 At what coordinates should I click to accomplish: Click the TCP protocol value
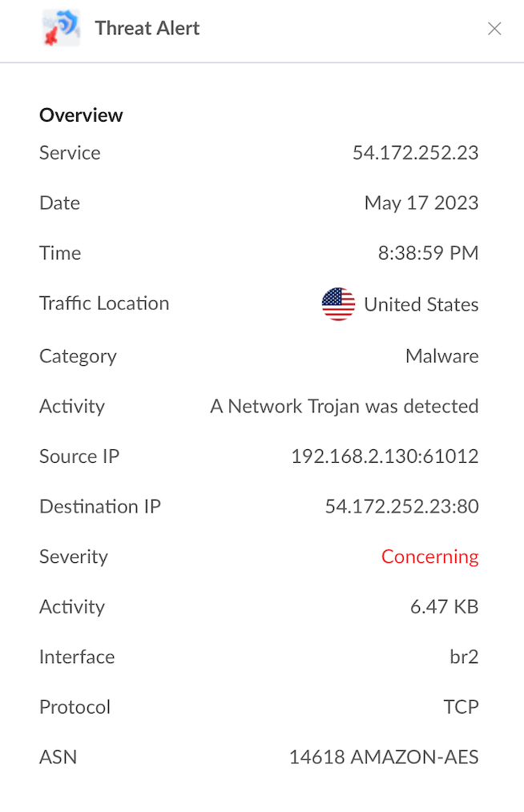[x=461, y=707]
